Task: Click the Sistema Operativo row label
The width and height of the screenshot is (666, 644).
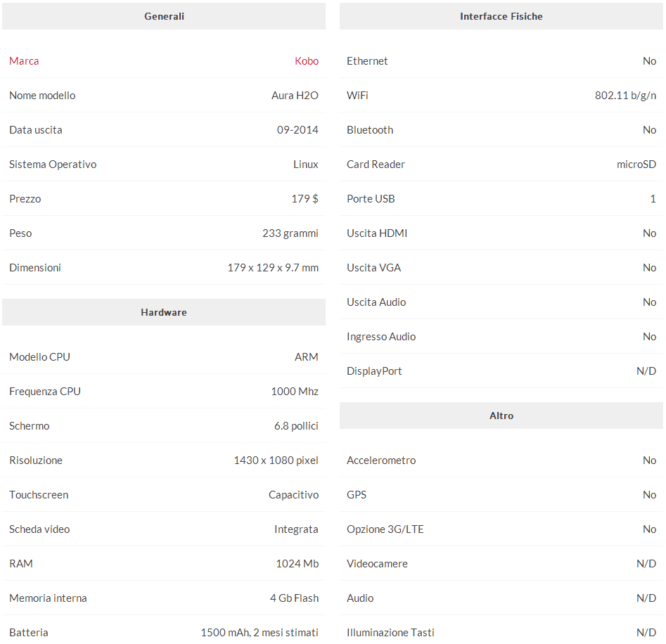Action: pyautogui.click(x=53, y=165)
